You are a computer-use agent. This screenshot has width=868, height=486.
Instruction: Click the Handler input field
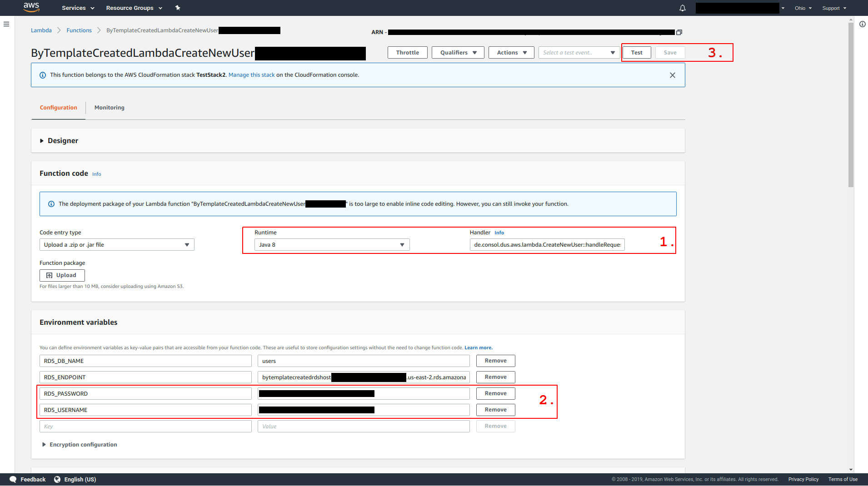pyautogui.click(x=547, y=245)
